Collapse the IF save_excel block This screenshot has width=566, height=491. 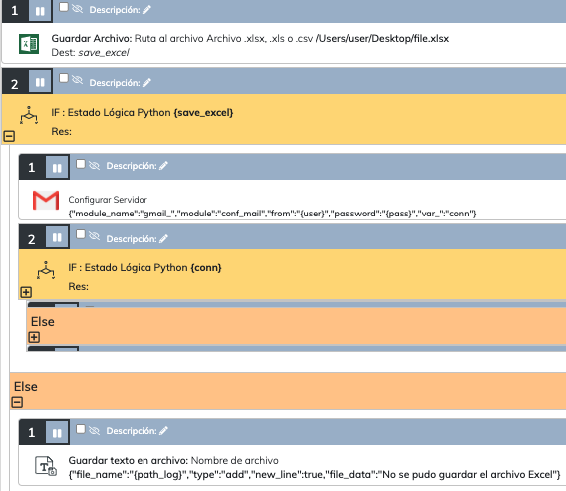coord(9,136)
